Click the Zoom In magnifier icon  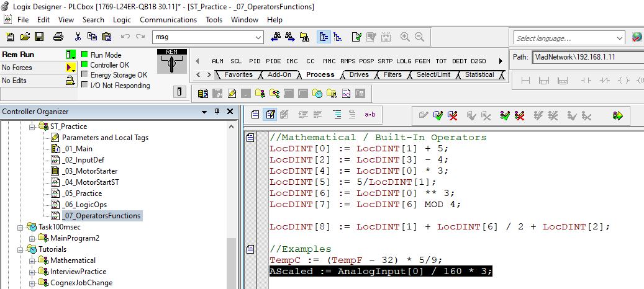pos(405,37)
